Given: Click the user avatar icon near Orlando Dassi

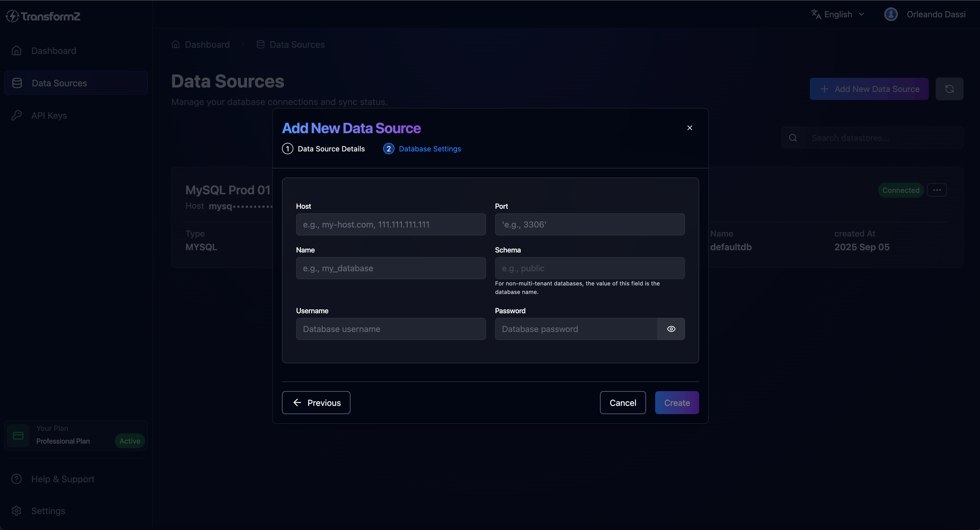Looking at the screenshot, I should tap(890, 14).
